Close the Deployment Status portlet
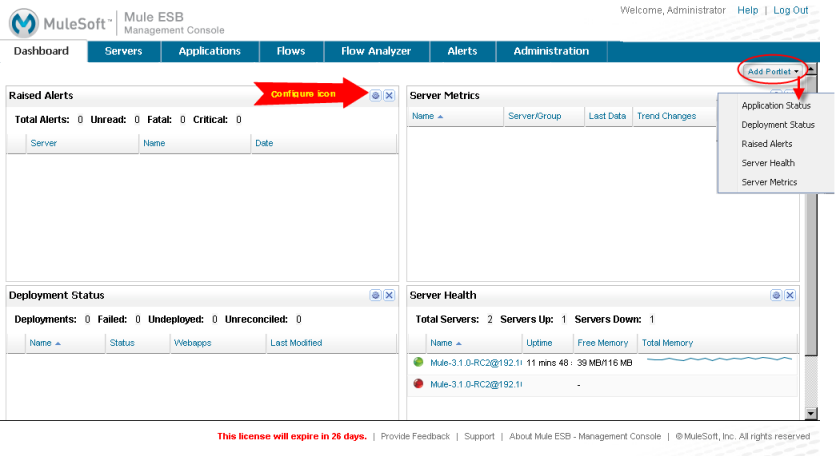835x456 pixels. pos(389,295)
